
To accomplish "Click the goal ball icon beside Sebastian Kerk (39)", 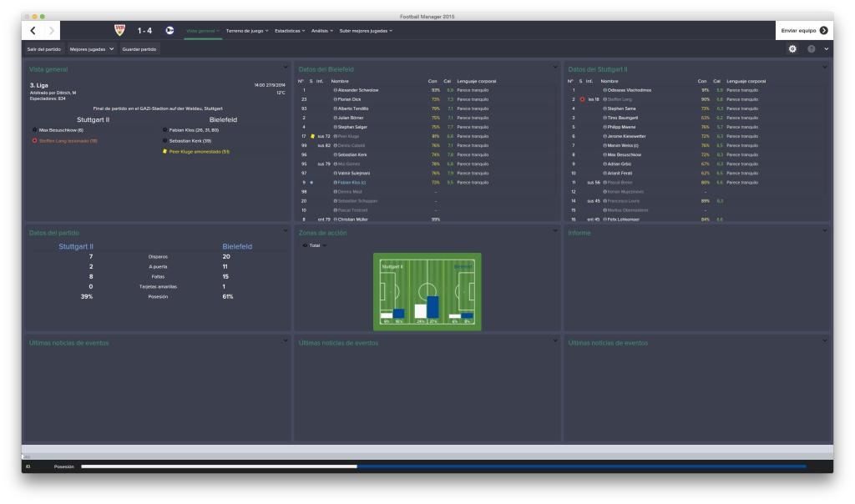I will click(164, 140).
